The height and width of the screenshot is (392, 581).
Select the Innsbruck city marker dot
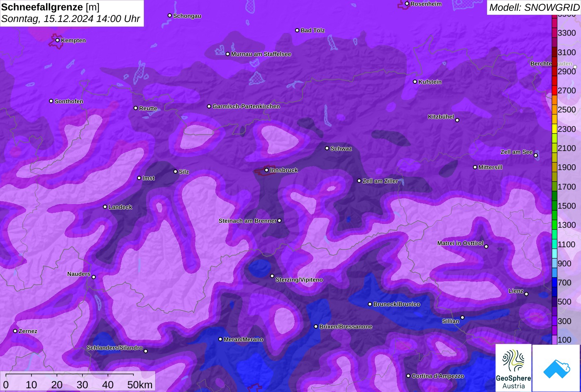click(266, 170)
